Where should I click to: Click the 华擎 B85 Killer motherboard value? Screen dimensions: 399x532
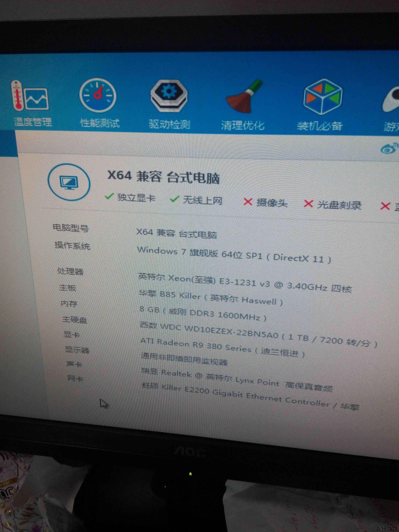(211, 297)
